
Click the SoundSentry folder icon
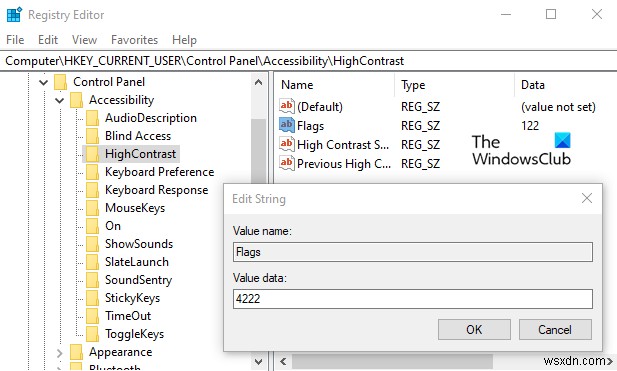point(92,280)
